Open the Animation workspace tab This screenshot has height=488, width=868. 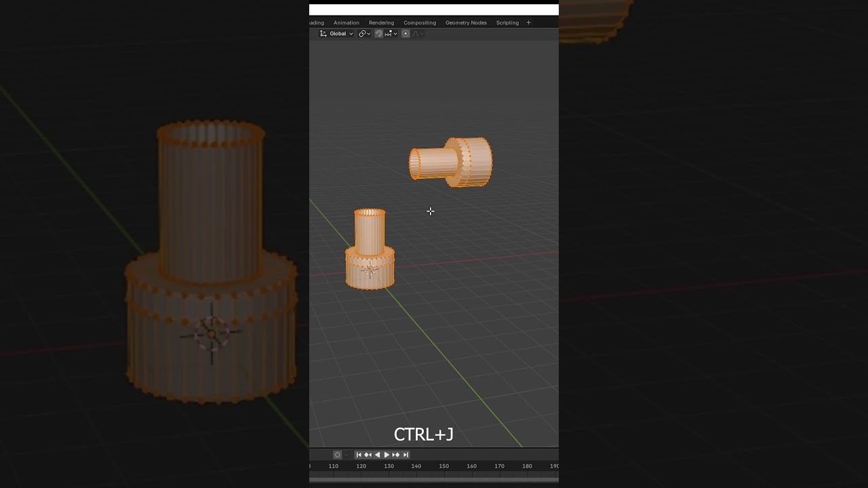(x=347, y=22)
